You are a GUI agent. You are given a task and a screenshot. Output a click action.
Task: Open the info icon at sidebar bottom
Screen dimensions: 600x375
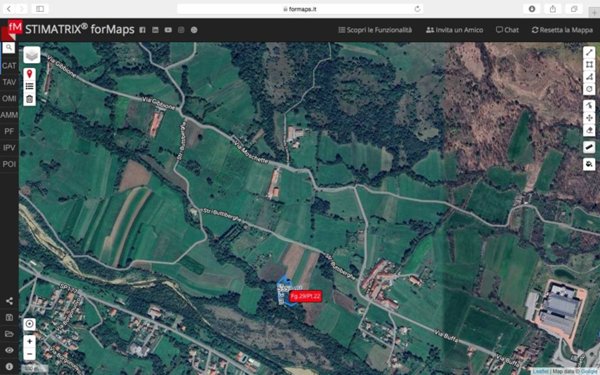pyautogui.click(x=9, y=367)
